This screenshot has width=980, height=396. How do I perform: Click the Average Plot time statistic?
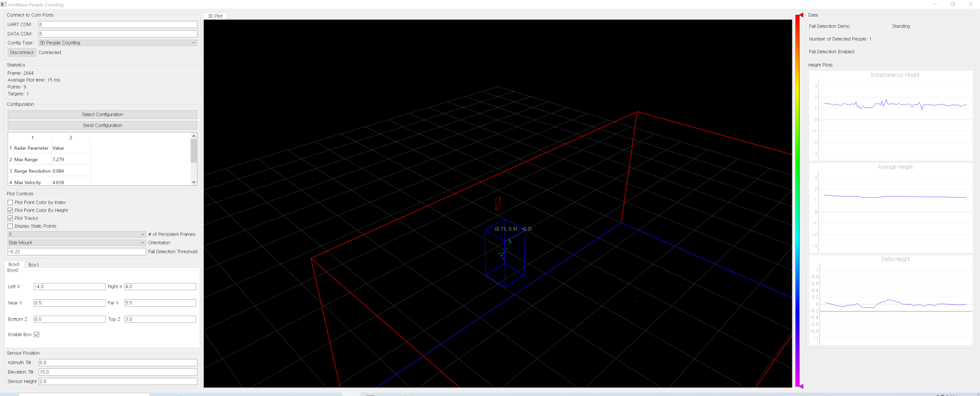[34, 80]
